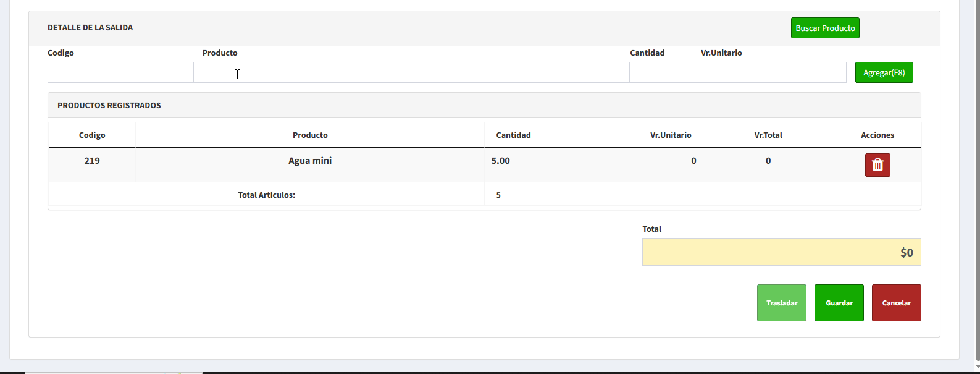980x374 pixels.
Task: Click into the Producto entry input field
Action: pos(411,72)
